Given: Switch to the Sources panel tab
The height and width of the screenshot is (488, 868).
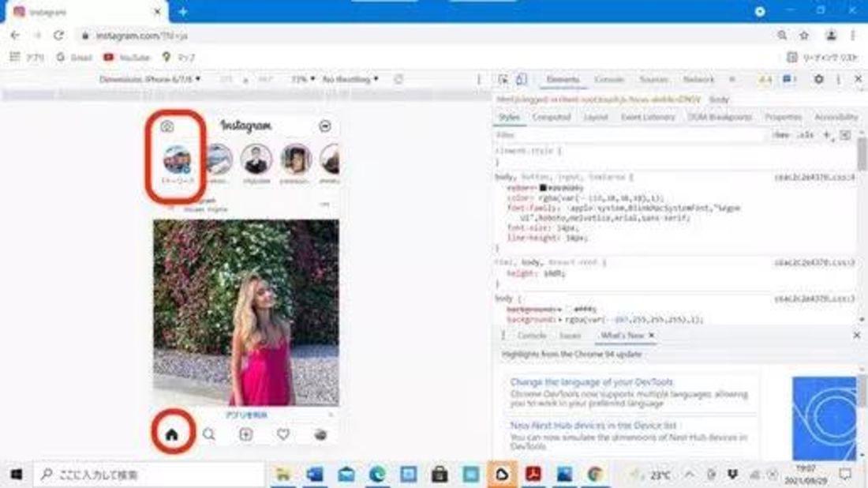Looking at the screenshot, I should pyautogui.click(x=654, y=80).
